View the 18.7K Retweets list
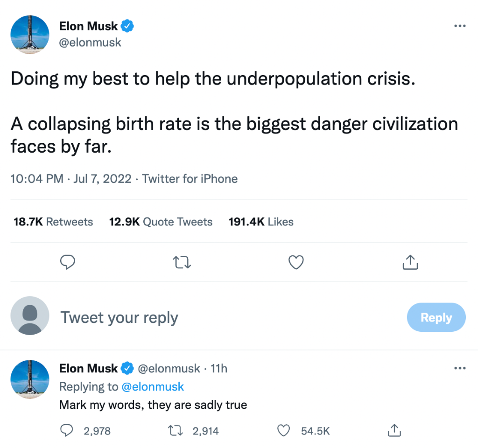This screenshot has height=448, width=478. [53, 222]
